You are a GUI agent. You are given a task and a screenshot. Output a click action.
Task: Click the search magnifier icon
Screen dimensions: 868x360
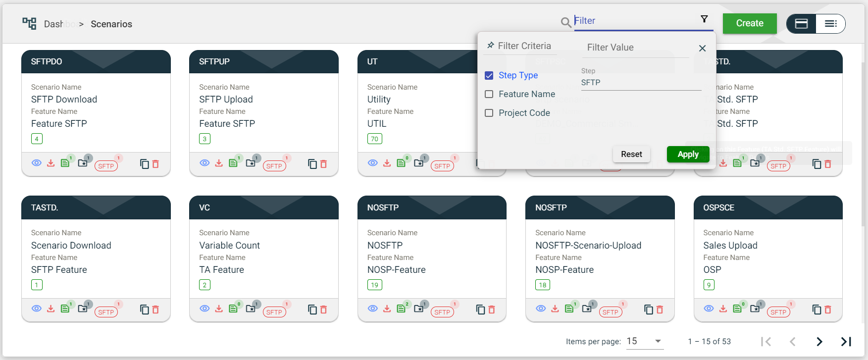565,22
